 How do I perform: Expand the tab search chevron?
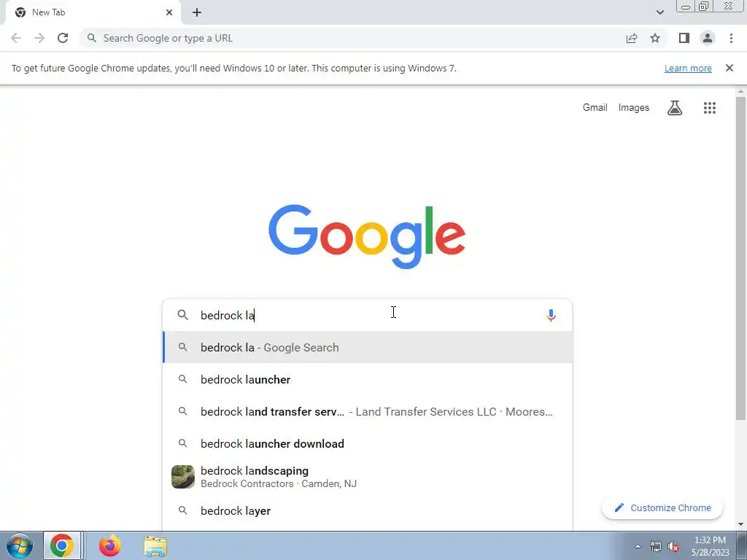pyautogui.click(x=659, y=12)
